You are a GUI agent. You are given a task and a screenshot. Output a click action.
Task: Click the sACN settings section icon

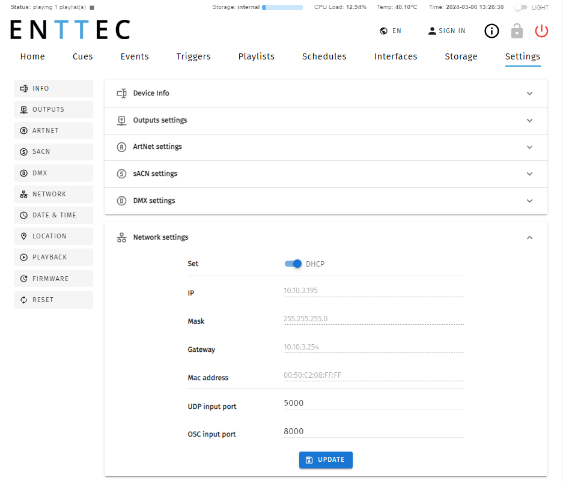(122, 174)
